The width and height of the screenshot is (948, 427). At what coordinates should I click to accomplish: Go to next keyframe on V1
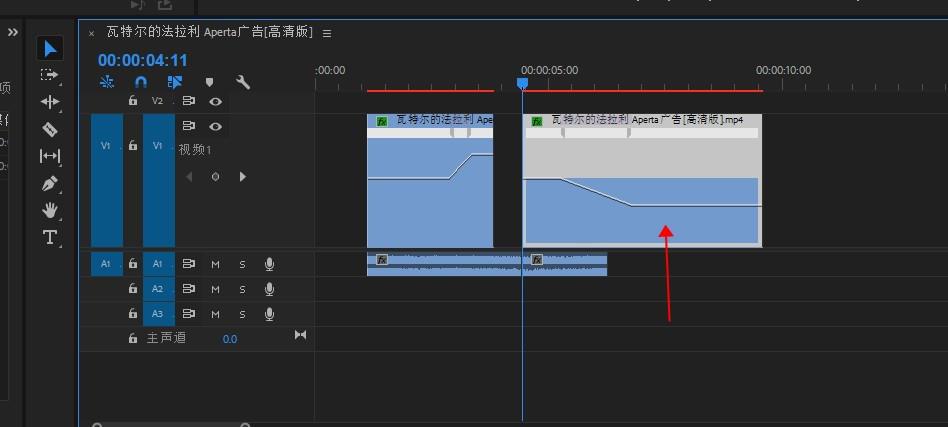pos(242,177)
